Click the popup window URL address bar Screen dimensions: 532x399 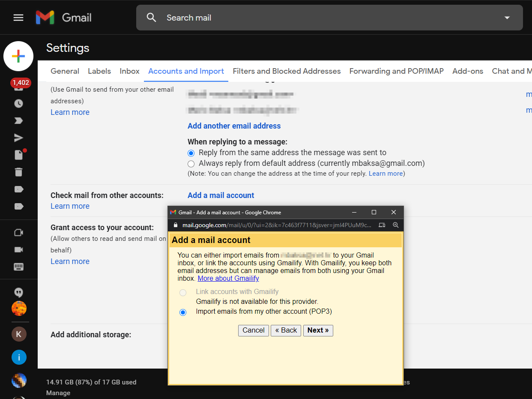coord(277,225)
